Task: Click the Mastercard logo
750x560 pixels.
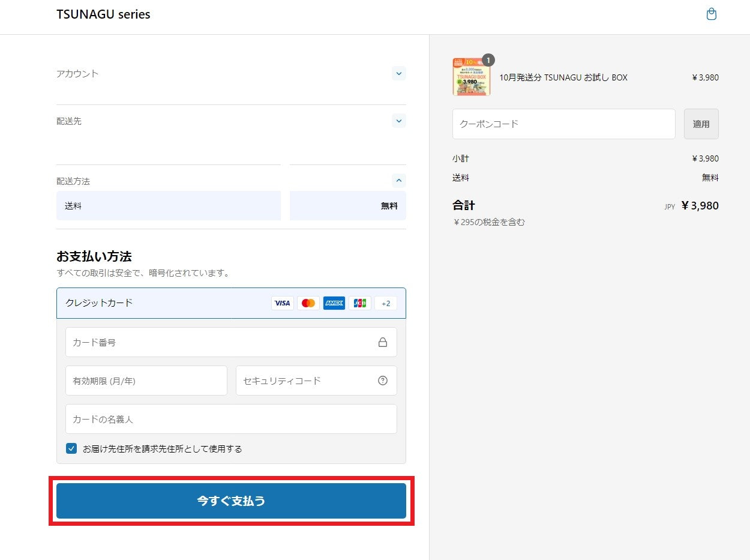Action: 308,303
